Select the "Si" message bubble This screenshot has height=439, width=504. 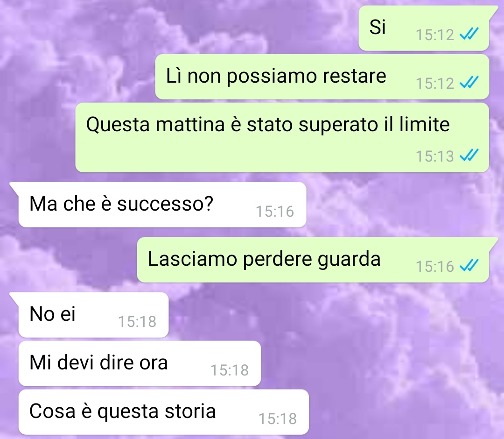click(x=424, y=28)
